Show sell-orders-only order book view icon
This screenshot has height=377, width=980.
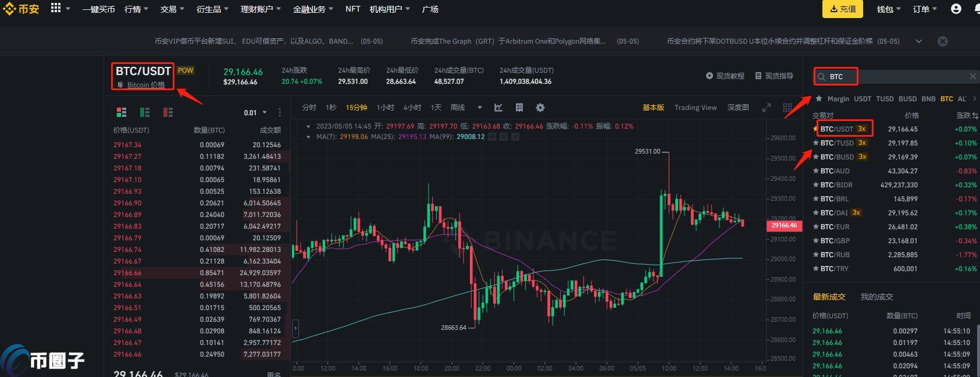(168, 112)
